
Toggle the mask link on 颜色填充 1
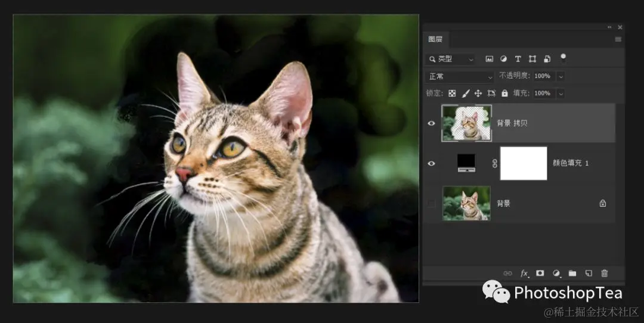click(x=494, y=163)
